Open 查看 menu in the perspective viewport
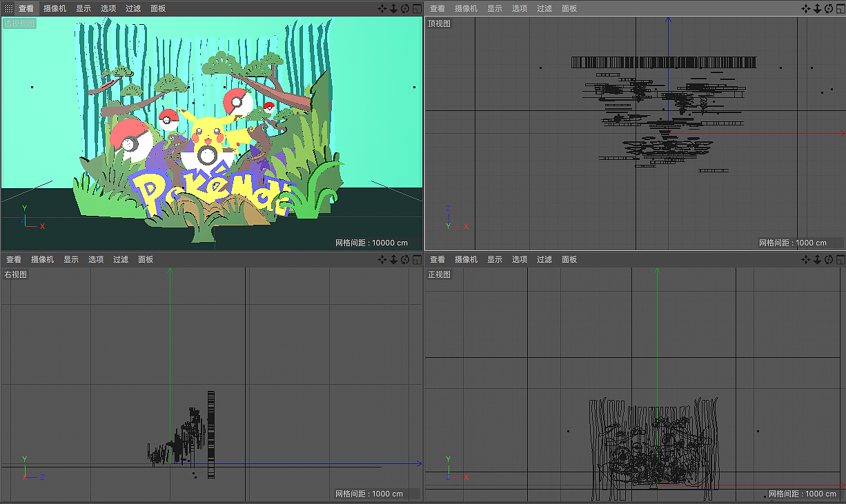The image size is (846, 504). click(26, 8)
